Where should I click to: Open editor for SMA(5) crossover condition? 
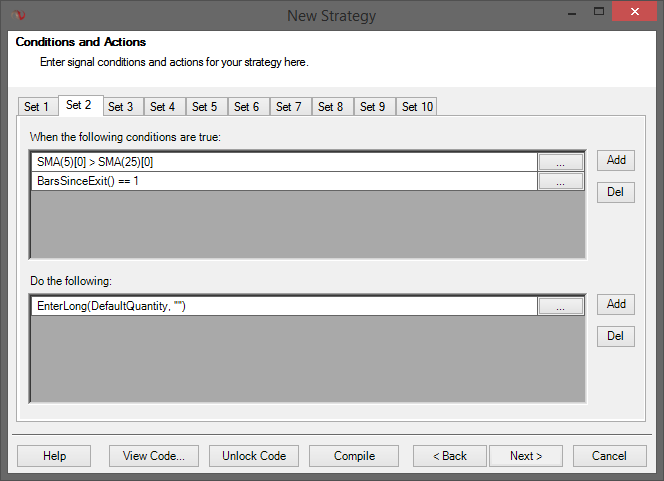tap(560, 162)
